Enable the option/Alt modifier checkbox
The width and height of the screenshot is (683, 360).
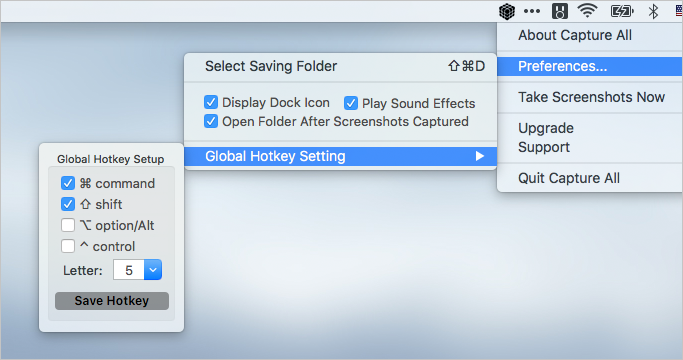[68, 225]
